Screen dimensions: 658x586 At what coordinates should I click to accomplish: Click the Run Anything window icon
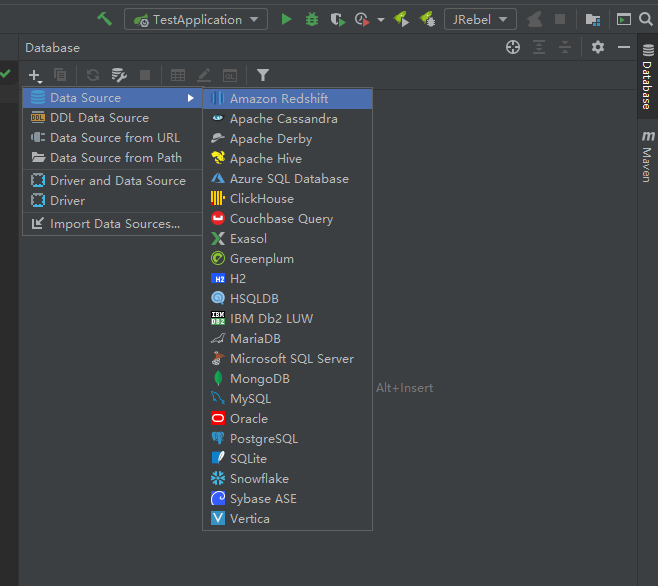(624, 19)
